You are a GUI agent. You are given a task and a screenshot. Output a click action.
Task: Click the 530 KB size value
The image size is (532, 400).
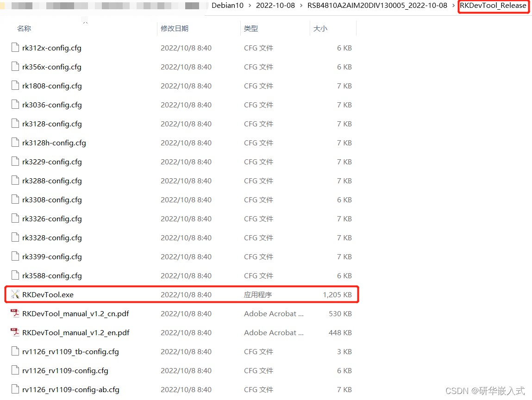[340, 313]
